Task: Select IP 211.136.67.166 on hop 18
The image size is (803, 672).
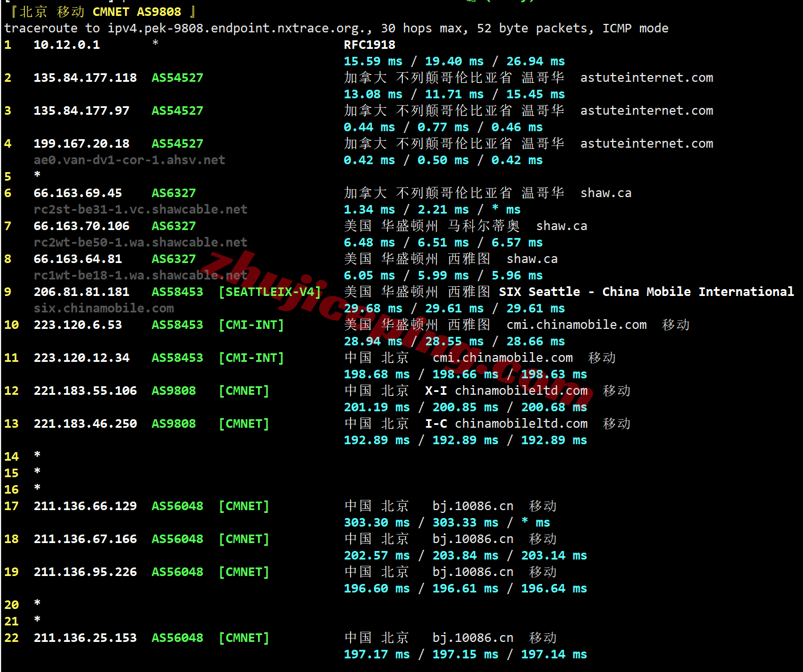Action: (x=85, y=539)
